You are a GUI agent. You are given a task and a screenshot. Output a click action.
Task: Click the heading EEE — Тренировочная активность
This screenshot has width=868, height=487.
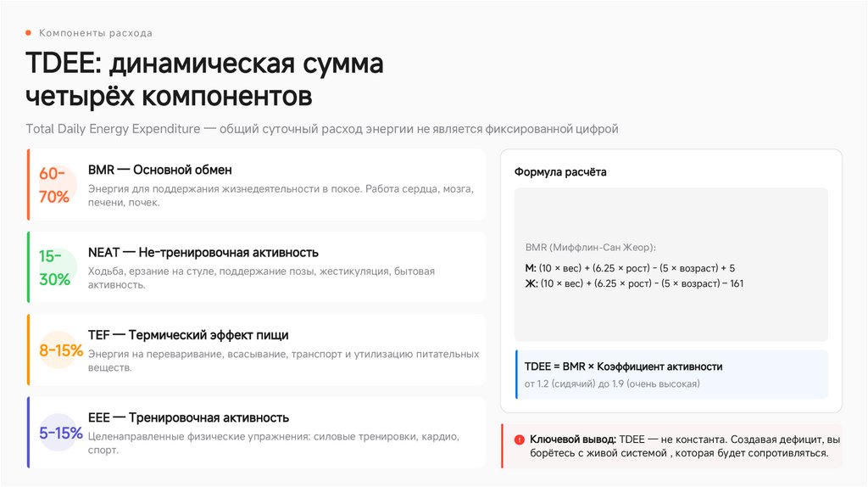(189, 417)
